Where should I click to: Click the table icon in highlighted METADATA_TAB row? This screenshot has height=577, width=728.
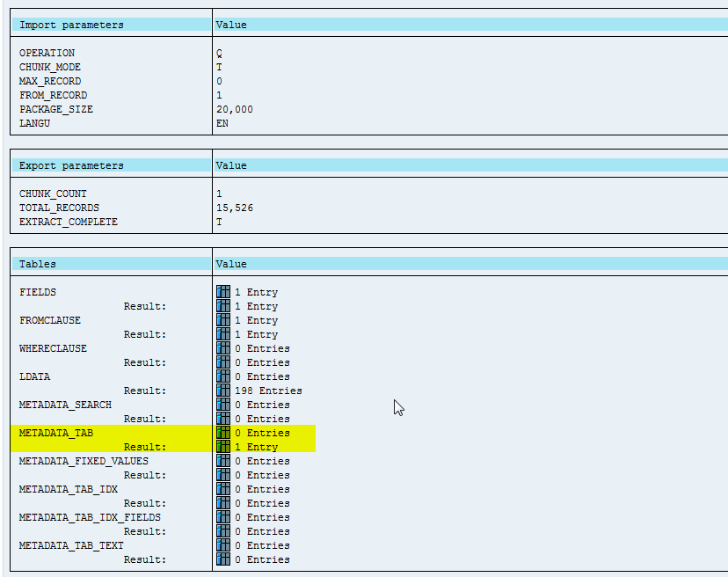coord(223,433)
